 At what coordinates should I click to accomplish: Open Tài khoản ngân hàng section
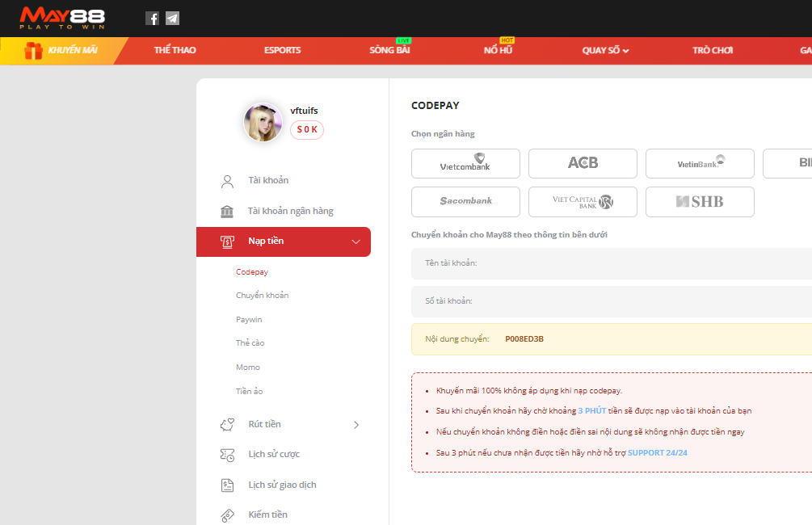pyautogui.click(x=291, y=211)
